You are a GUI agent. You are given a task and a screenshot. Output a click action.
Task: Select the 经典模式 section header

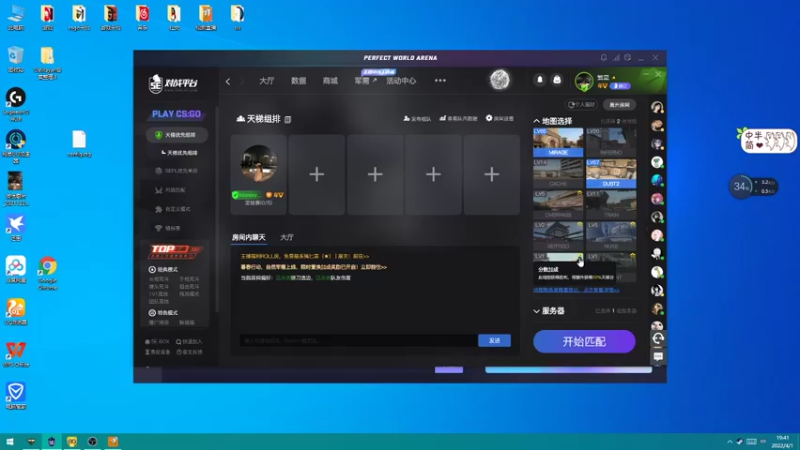163,269
